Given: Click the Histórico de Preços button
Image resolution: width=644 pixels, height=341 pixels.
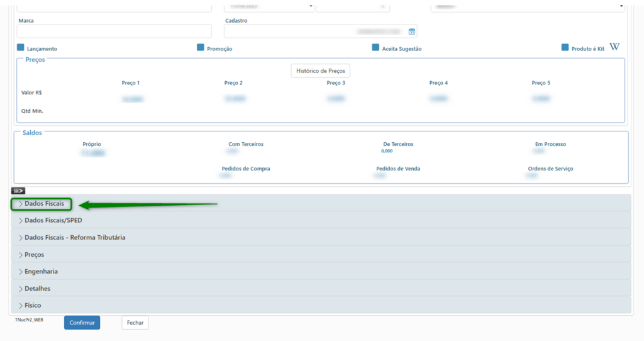Looking at the screenshot, I should click(x=320, y=71).
